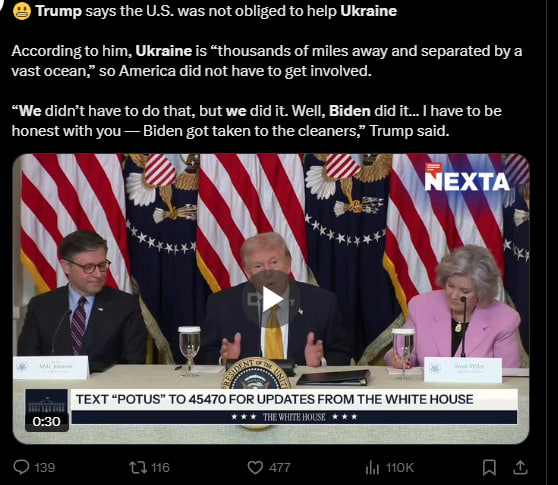Open view analytics bar chart icon
The width and height of the screenshot is (558, 485).
pyautogui.click(x=372, y=468)
